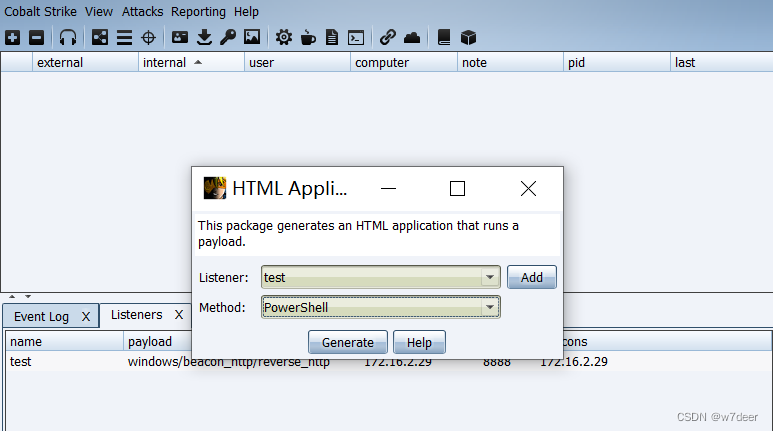Open the Reporting menu
Viewport: 773px width, 431px height.
coord(198,11)
